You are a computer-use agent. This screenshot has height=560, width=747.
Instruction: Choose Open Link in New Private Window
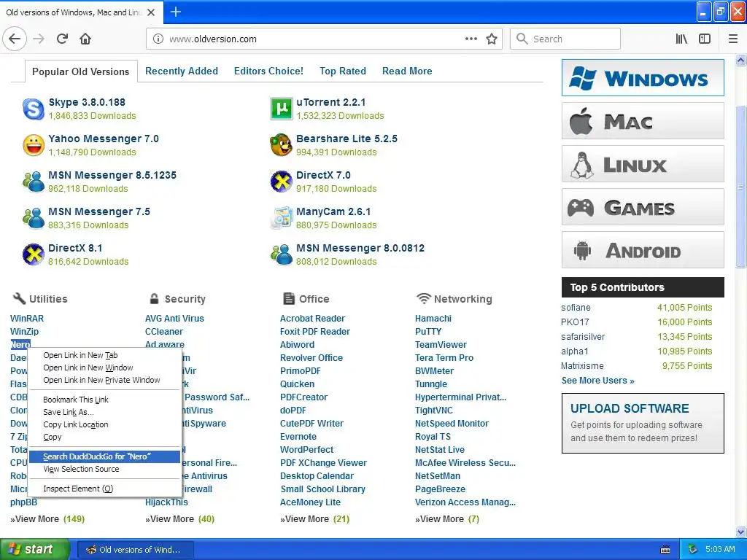(x=104, y=380)
